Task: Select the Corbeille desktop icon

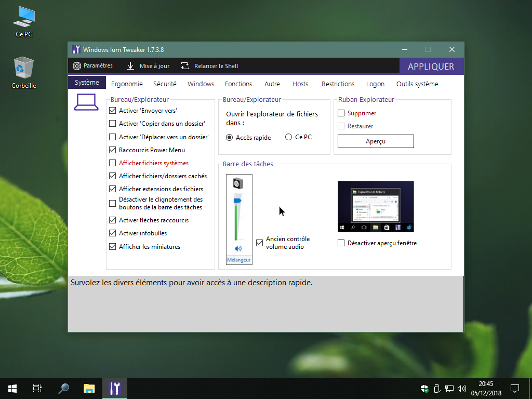Action: pyautogui.click(x=24, y=73)
